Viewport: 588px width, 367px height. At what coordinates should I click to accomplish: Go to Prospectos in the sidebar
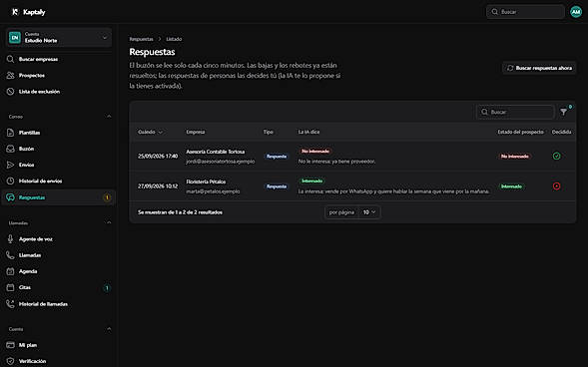[x=32, y=75]
